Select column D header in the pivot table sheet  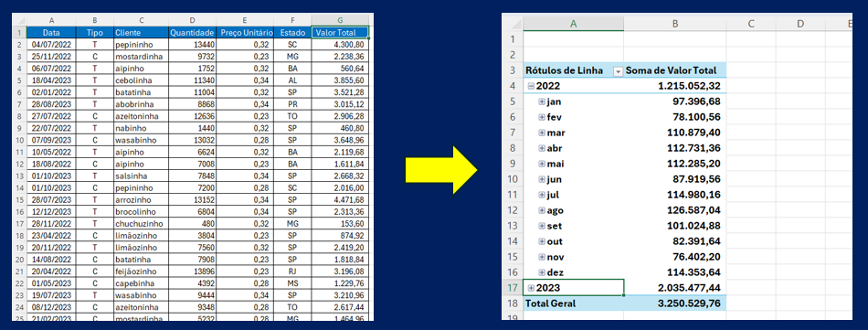[x=800, y=23]
